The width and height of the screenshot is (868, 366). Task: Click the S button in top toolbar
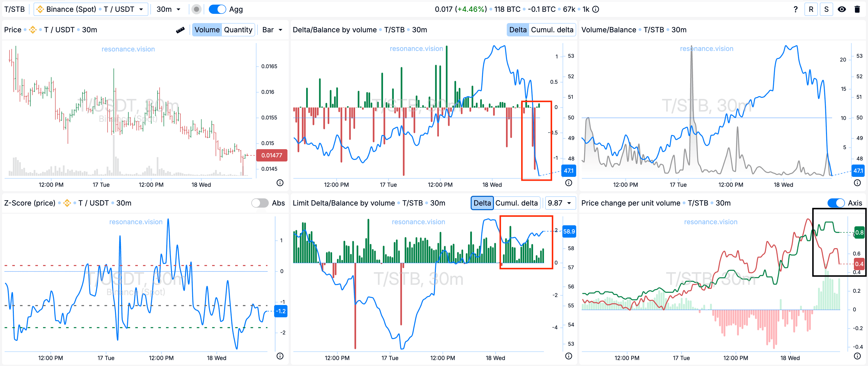tap(826, 9)
